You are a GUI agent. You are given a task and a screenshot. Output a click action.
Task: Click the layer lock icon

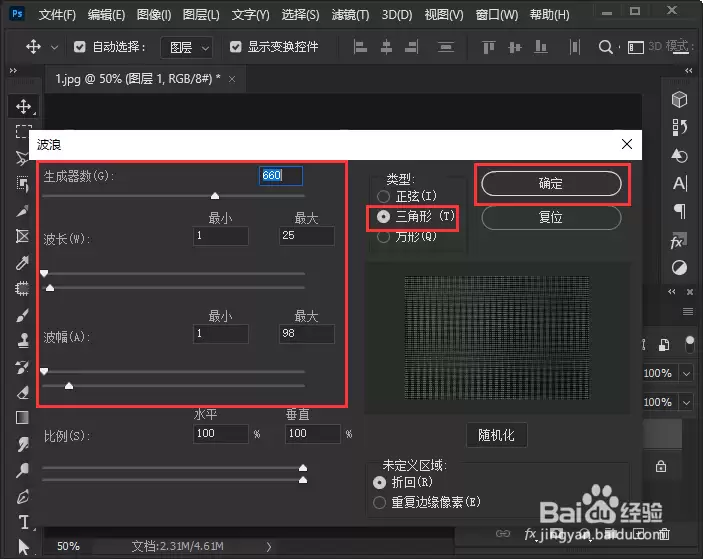661,466
